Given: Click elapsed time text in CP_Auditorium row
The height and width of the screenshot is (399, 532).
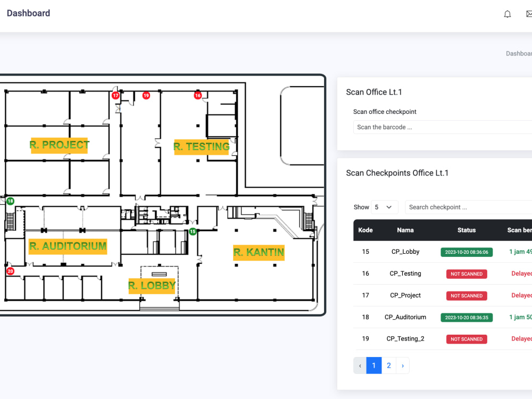Looking at the screenshot, I should click(520, 317).
